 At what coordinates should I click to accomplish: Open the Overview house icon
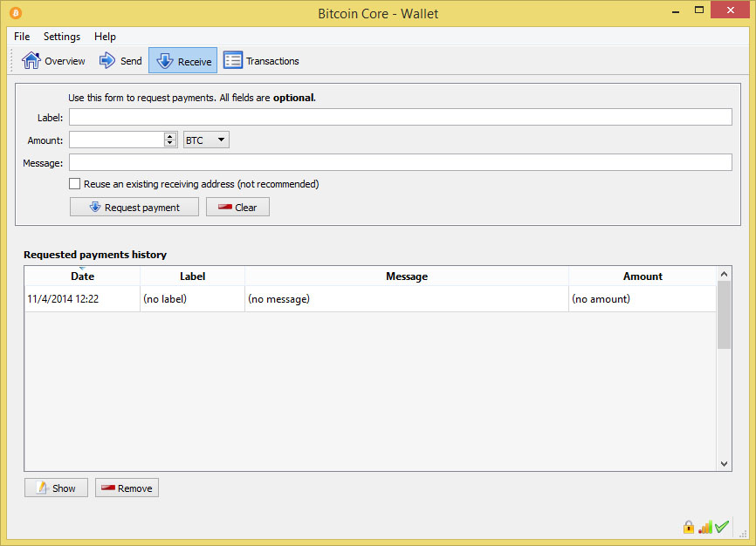click(x=31, y=61)
